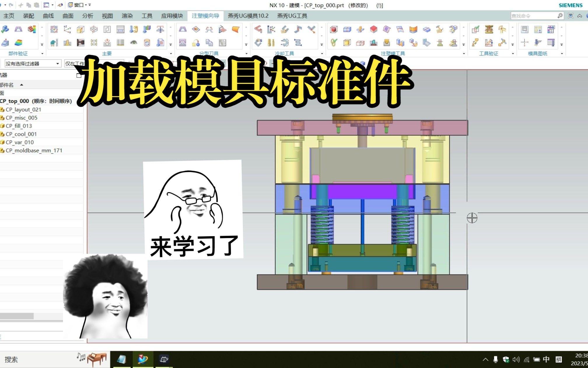
Task: Click the 中 input method indicator
Action: [546, 360]
